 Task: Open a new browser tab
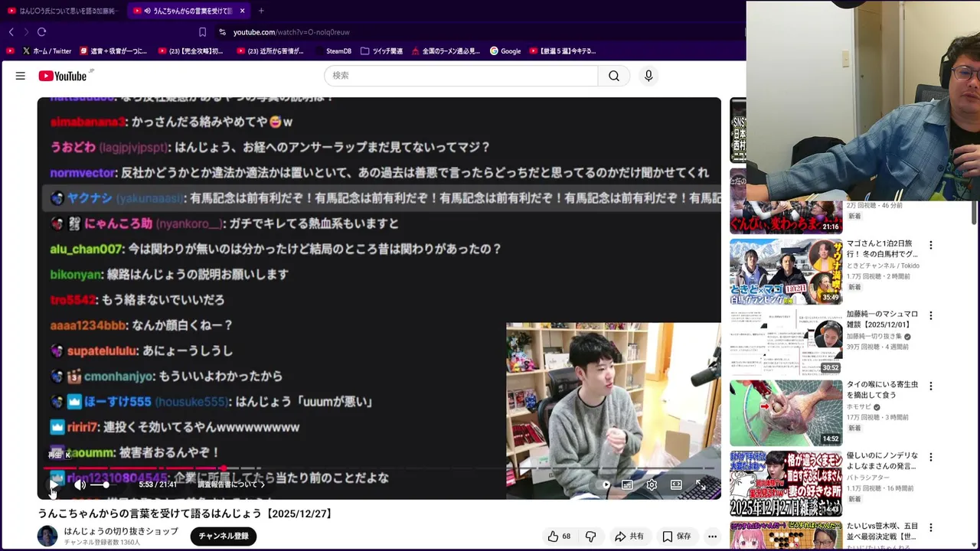tap(261, 11)
